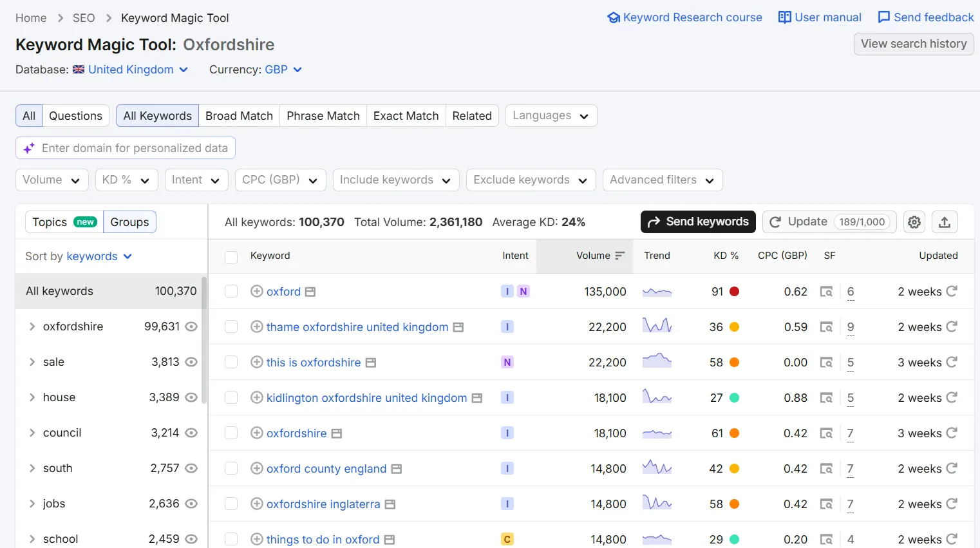Add 'oxford' keyword with plus icon
Viewport: 980px width, 548px height.
[x=256, y=291]
